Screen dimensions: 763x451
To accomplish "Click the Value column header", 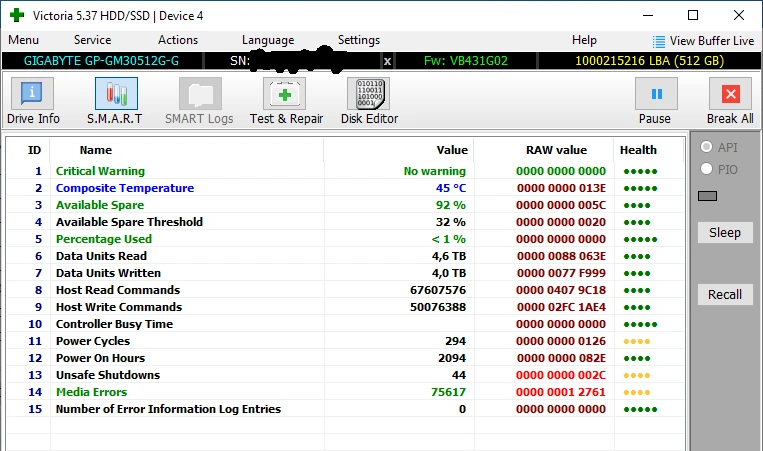I will click(x=452, y=150).
